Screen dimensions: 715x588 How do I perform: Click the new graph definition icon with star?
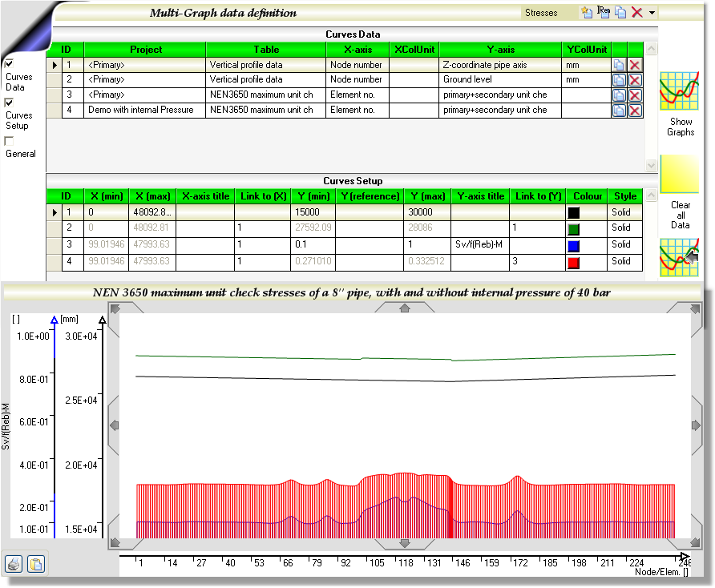coord(587,12)
